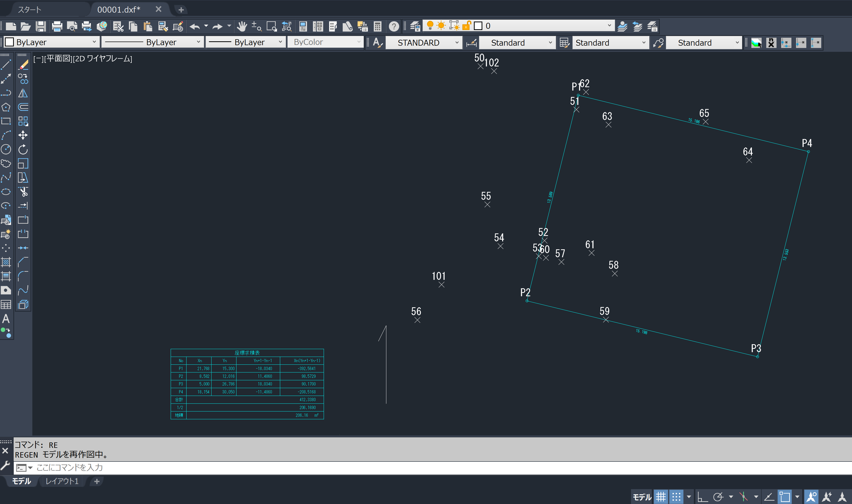Select the Multiline Text tool

(6, 319)
